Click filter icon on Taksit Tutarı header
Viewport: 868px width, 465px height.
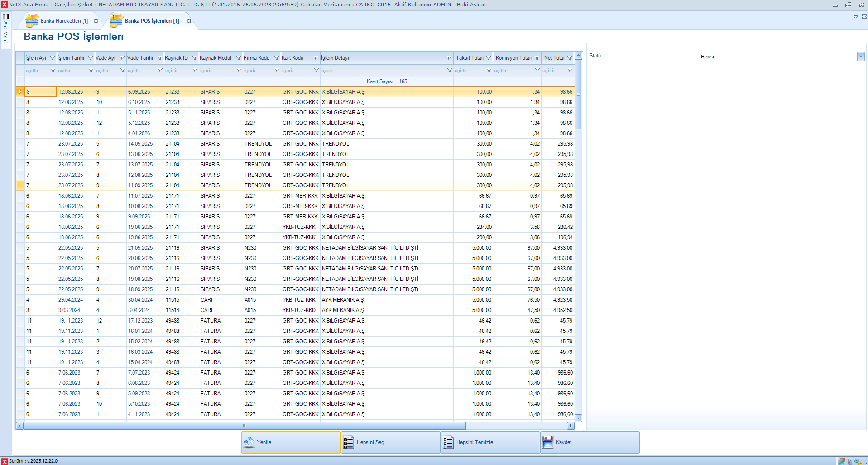click(489, 58)
